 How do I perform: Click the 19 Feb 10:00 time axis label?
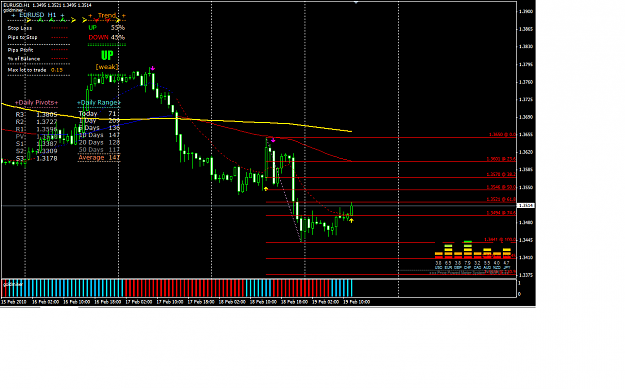(356, 302)
